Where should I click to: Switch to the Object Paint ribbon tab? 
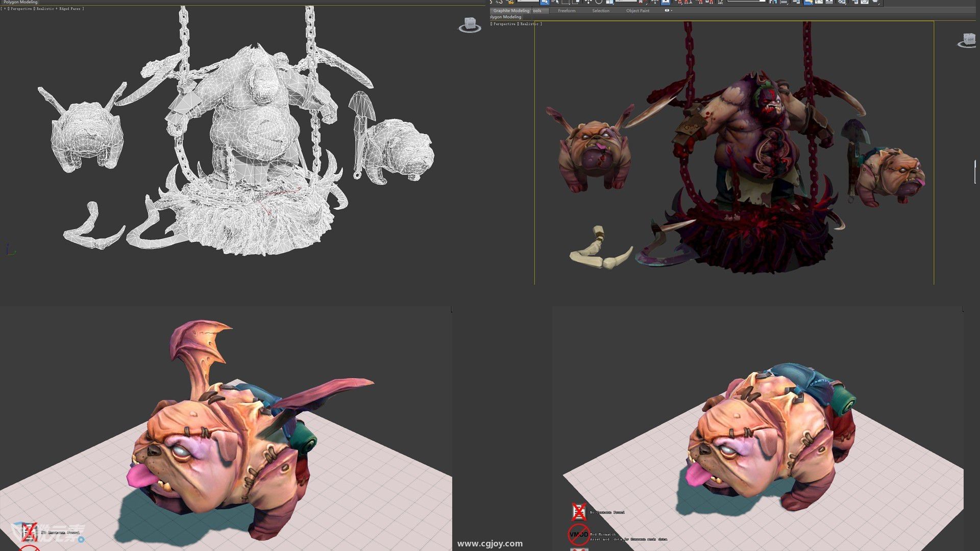click(638, 11)
